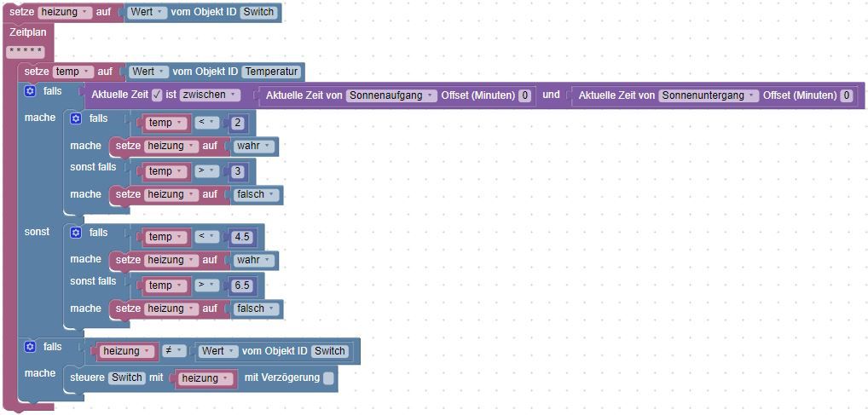
Task: Select the sonst falls label above temp > 3
Action: coord(93,166)
